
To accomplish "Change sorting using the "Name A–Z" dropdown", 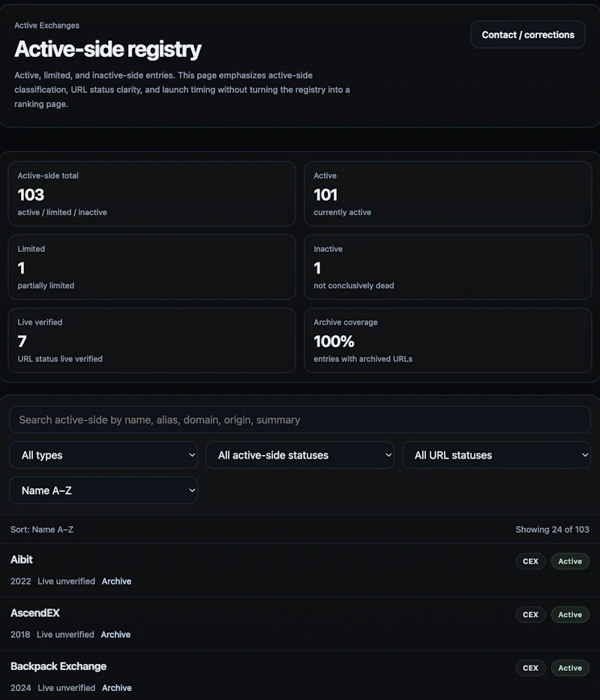I will click(x=103, y=490).
